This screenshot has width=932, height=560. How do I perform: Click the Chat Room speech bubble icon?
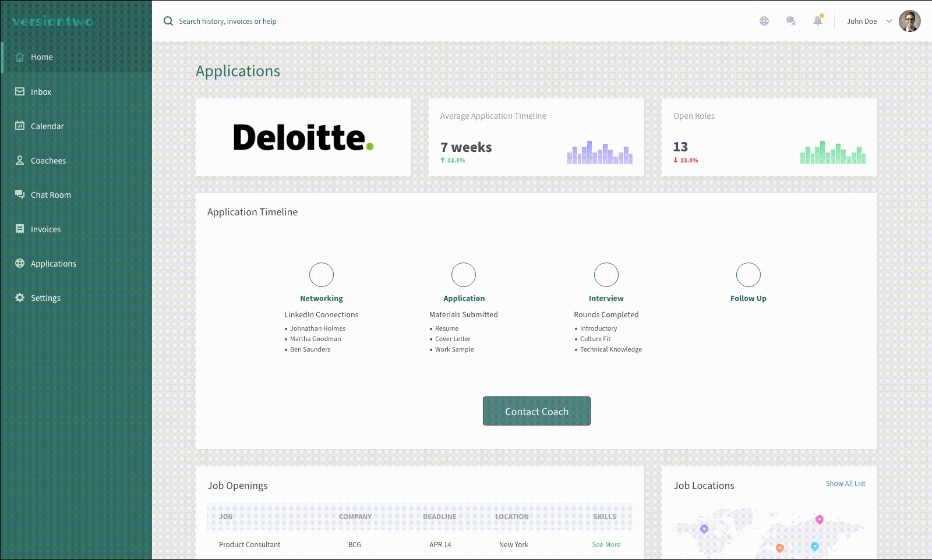coord(20,194)
